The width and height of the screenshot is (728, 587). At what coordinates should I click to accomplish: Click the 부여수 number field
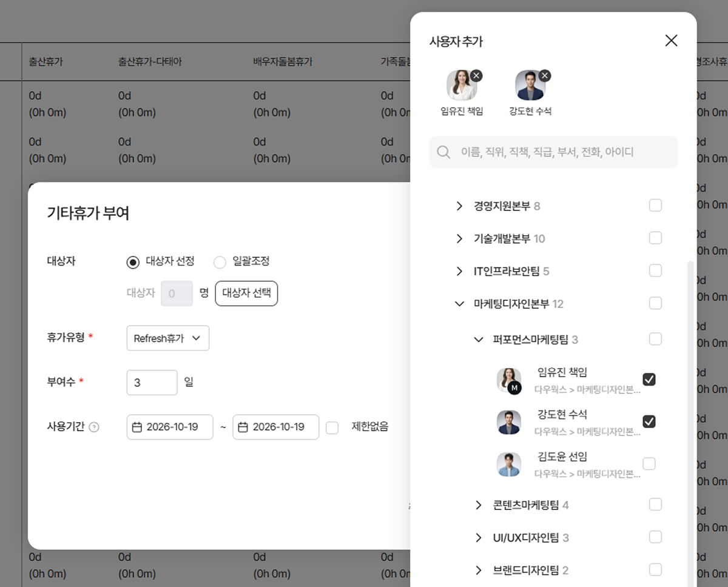tap(152, 383)
